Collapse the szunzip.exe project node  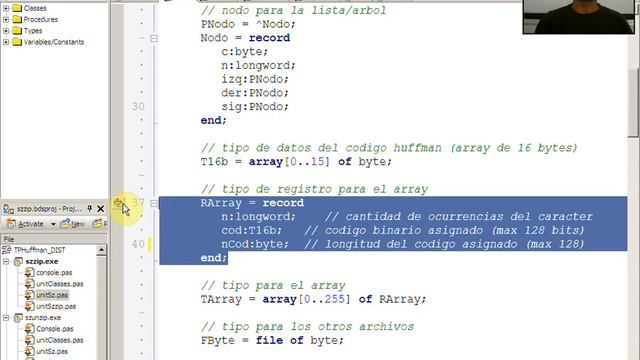pos(6,318)
